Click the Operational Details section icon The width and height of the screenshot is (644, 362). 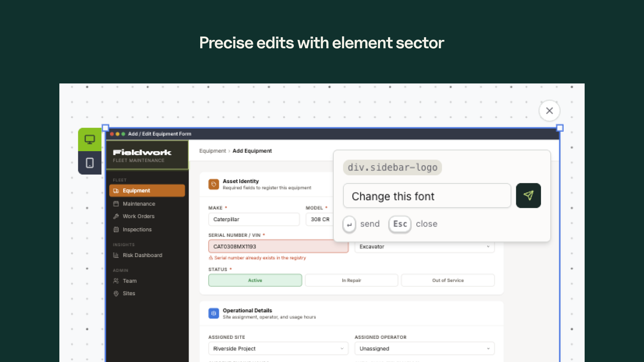214,313
